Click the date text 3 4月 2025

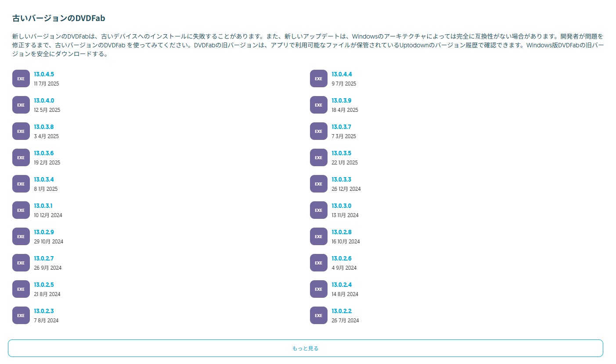[x=46, y=136]
